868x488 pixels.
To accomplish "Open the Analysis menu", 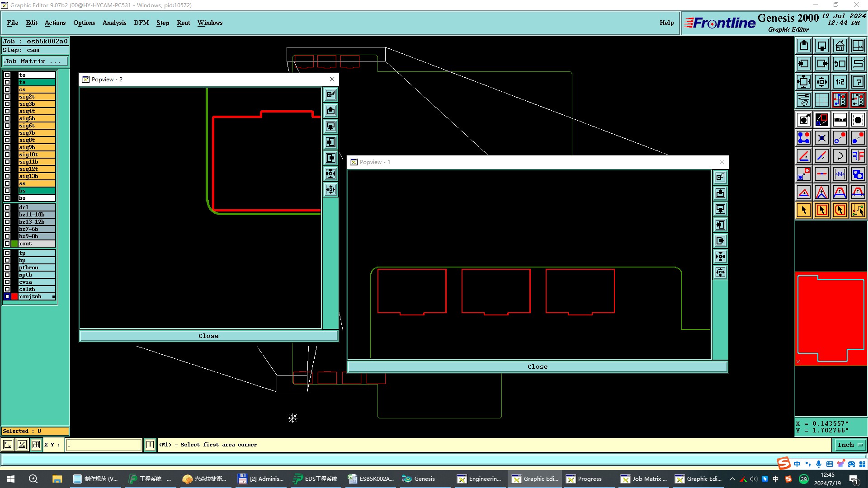I will coord(114,23).
